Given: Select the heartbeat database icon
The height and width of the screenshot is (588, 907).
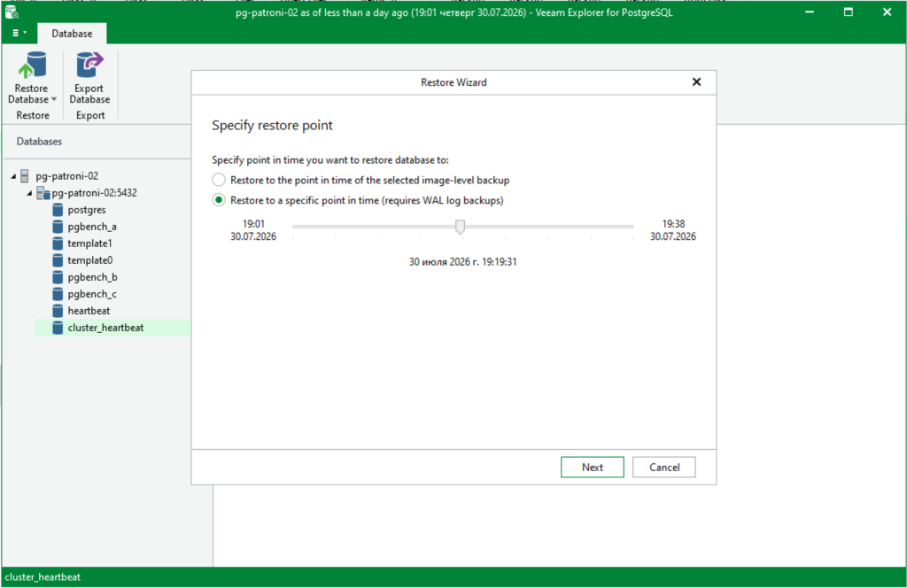Looking at the screenshot, I should pos(58,311).
